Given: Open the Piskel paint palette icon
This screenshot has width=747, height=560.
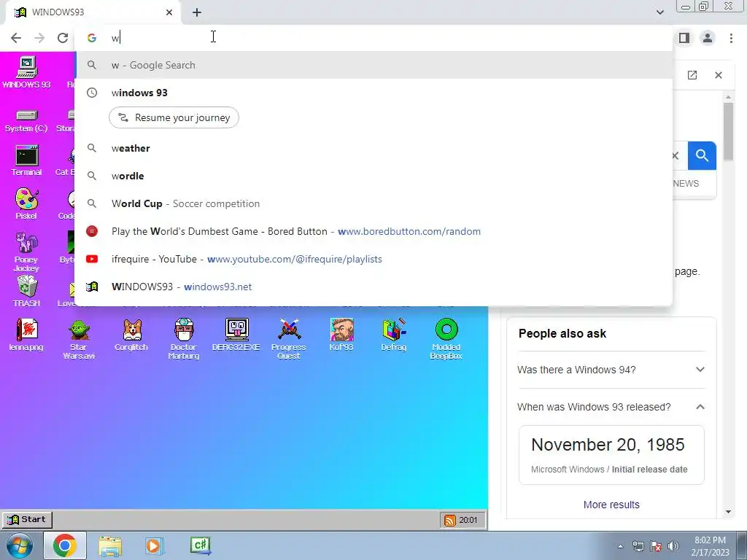Looking at the screenshot, I should (27, 204).
